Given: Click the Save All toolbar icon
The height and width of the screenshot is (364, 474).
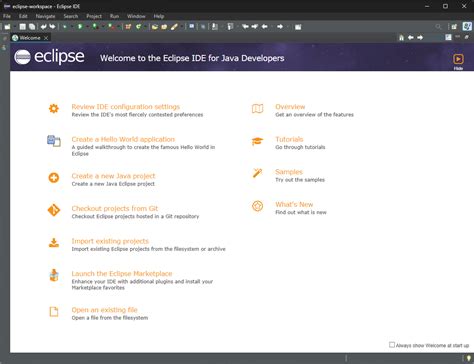Looking at the screenshot, I should [32, 27].
